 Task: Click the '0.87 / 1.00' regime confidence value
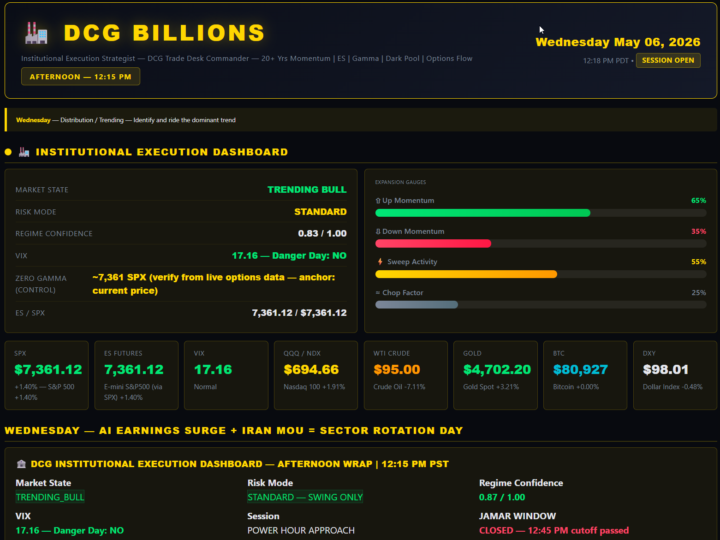502,497
